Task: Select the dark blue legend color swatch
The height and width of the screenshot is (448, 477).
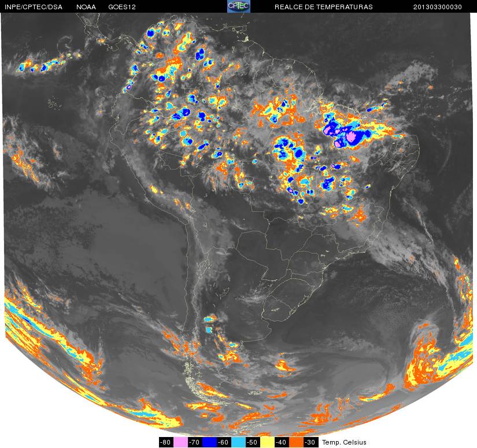Action: point(209,442)
